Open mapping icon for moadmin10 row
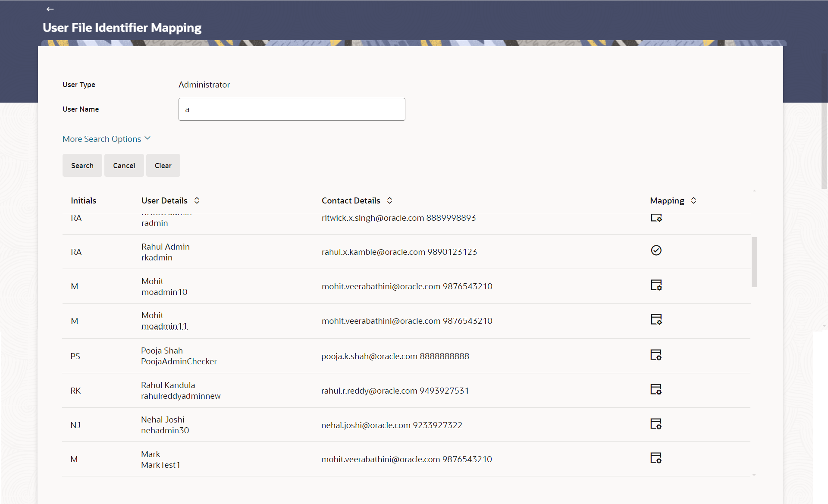 (x=656, y=285)
